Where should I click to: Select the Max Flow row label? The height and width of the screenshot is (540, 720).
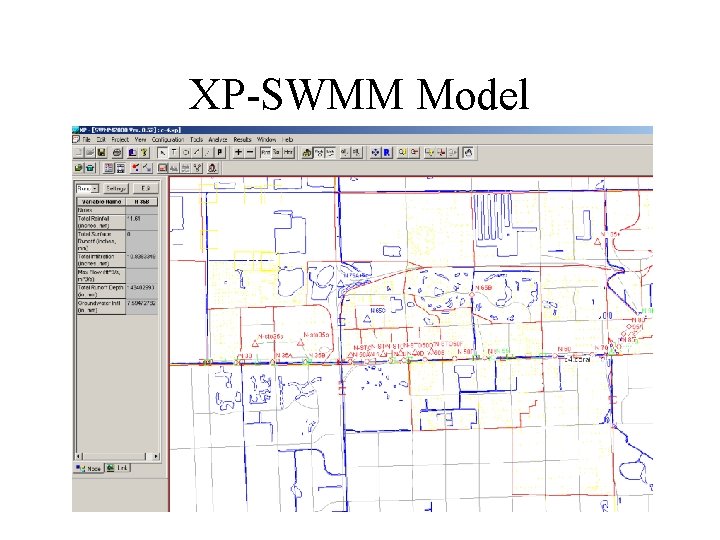pos(101,276)
